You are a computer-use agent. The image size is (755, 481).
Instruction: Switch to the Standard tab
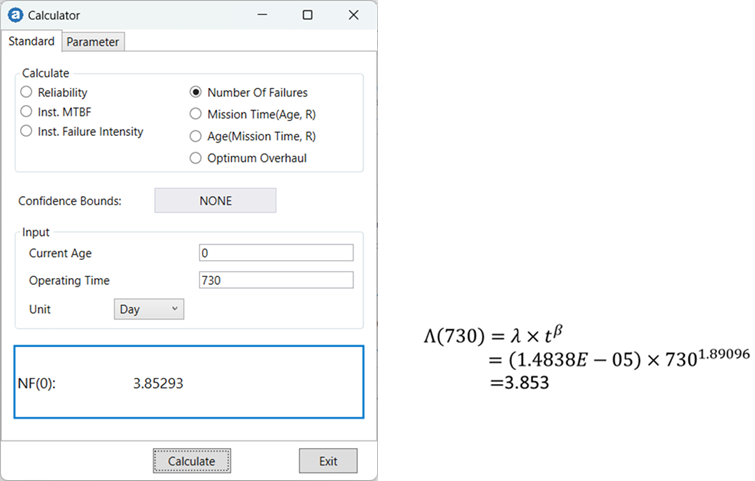coord(31,41)
